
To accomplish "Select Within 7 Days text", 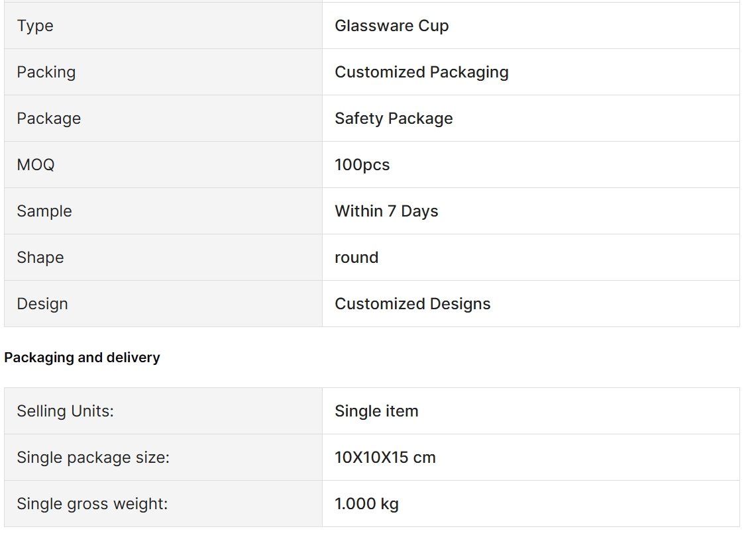I will (x=386, y=211).
